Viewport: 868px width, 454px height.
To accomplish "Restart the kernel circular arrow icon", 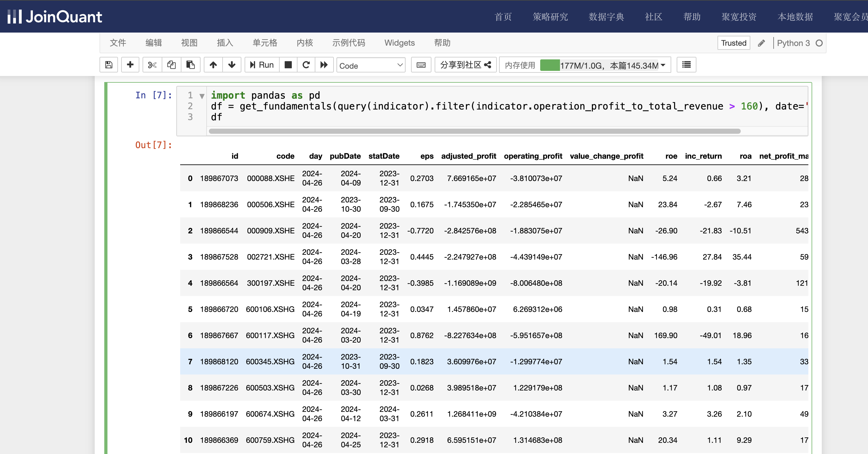I will (x=306, y=65).
